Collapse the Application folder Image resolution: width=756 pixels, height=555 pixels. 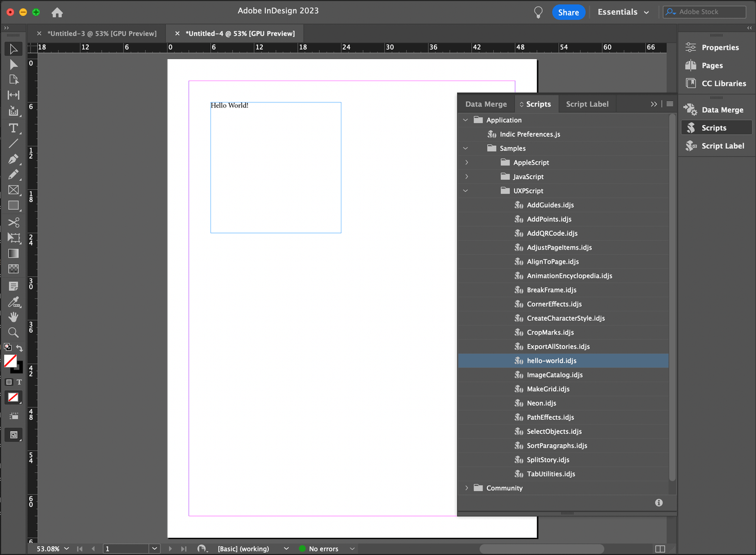[x=465, y=120]
